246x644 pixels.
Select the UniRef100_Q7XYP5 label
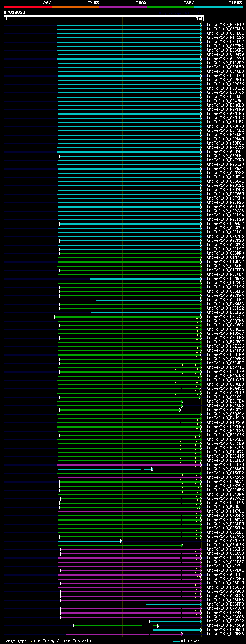point(225,236)
